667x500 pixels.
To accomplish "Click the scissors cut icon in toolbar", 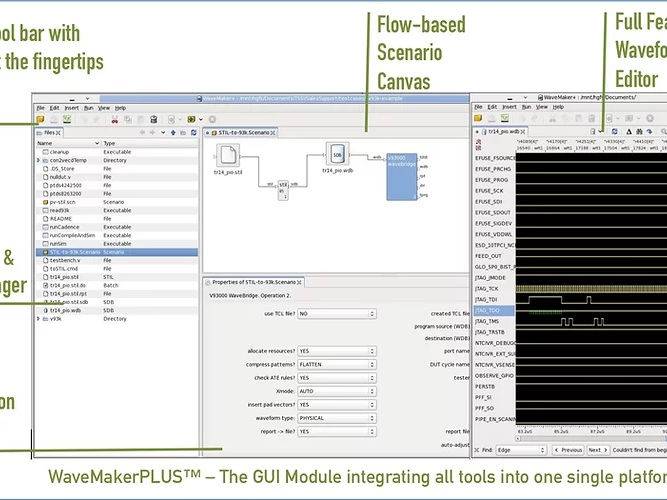I will click(113, 119).
